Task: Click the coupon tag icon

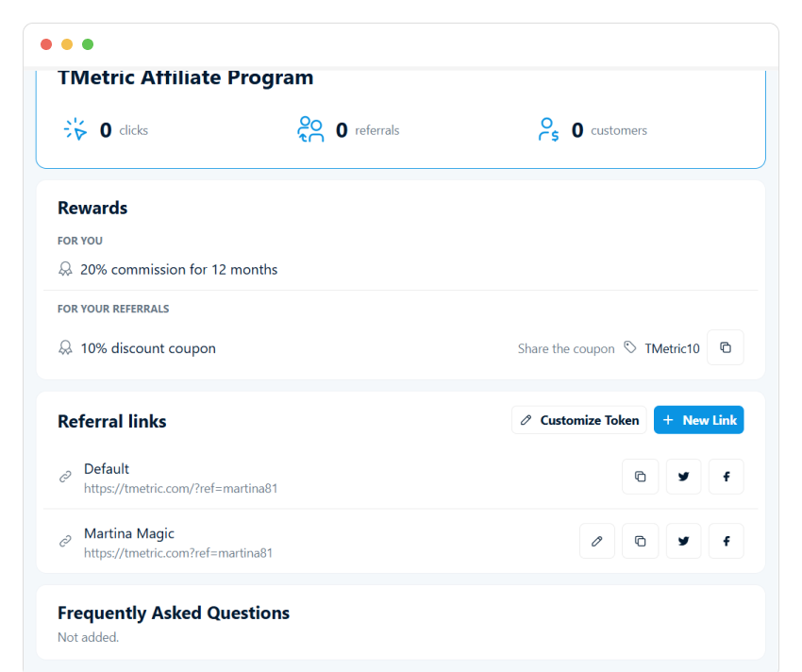Action: [x=630, y=347]
